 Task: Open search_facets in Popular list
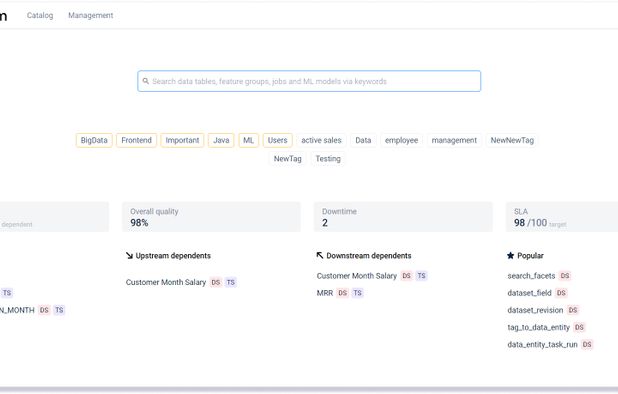pos(531,276)
